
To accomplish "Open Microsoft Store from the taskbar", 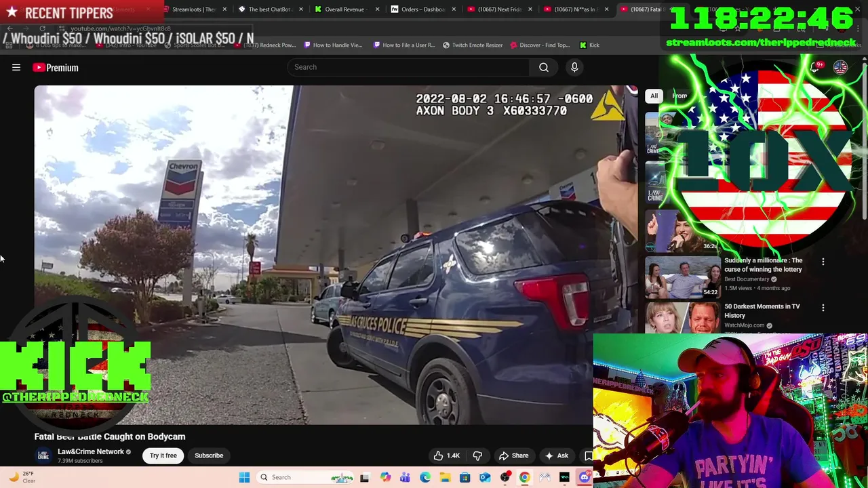I will [465, 477].
